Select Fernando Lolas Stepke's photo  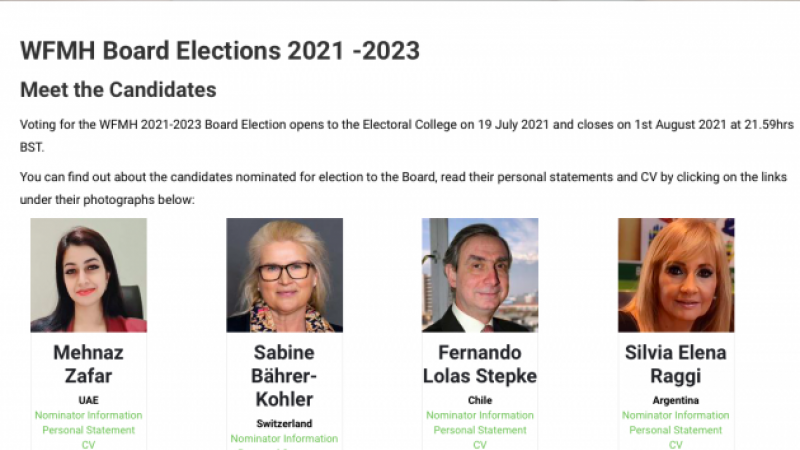tap(480, 275)
